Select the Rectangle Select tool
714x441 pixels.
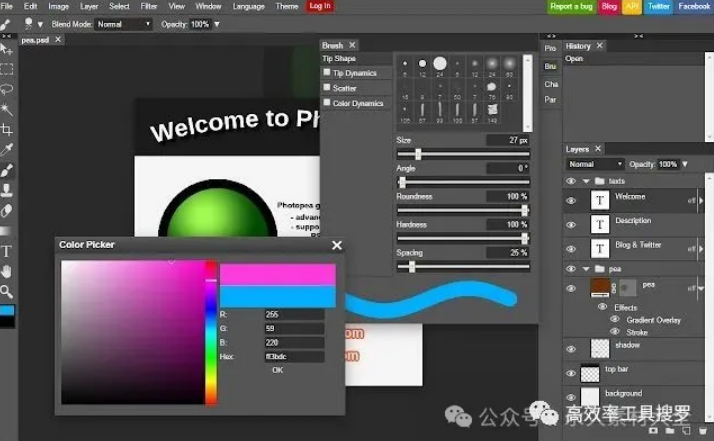6,69
